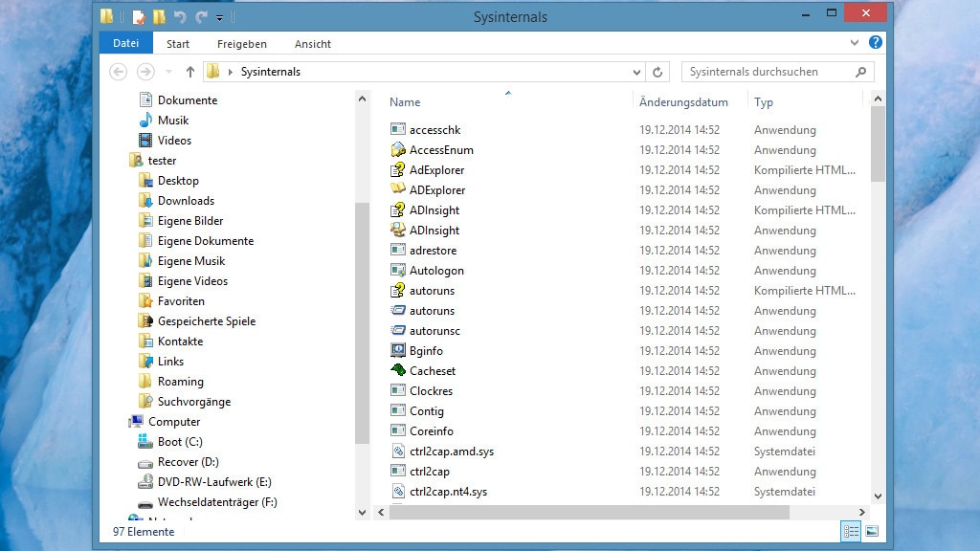This screenshot has width=980, height=551.
Task: Click the ADExplorer application book icon
Action: pos(397,189)
